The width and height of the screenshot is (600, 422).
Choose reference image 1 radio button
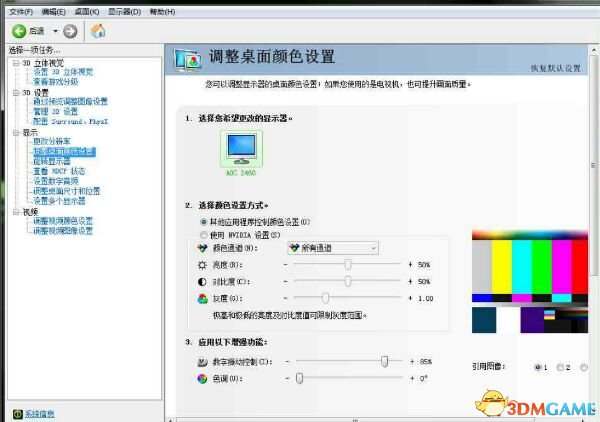tap(538, 367)
